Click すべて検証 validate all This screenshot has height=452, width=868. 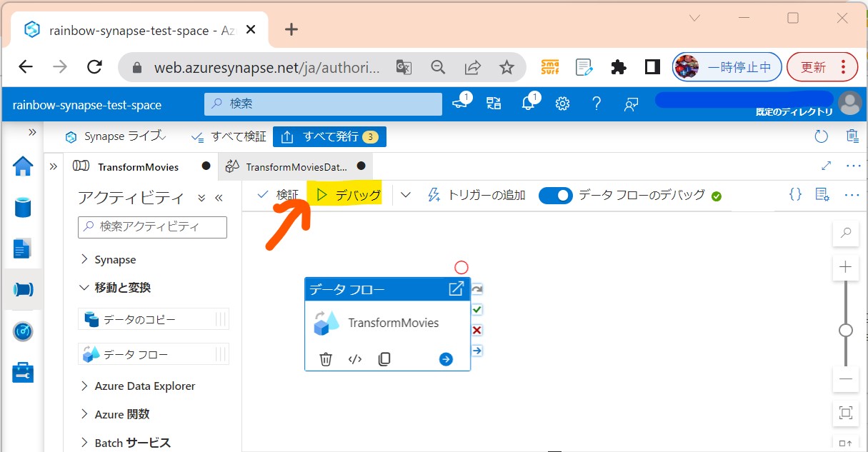(x=229, y=136)
